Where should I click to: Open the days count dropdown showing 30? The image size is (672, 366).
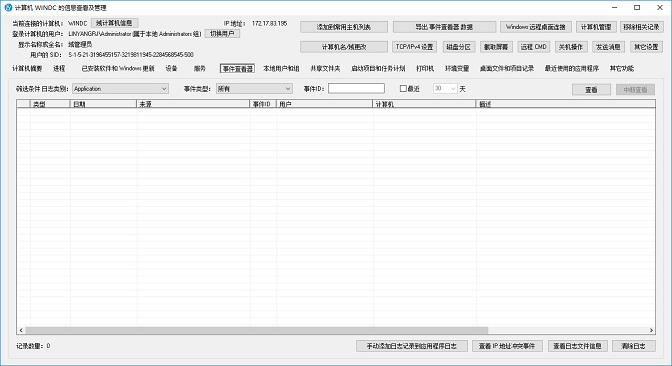point(445,89)
